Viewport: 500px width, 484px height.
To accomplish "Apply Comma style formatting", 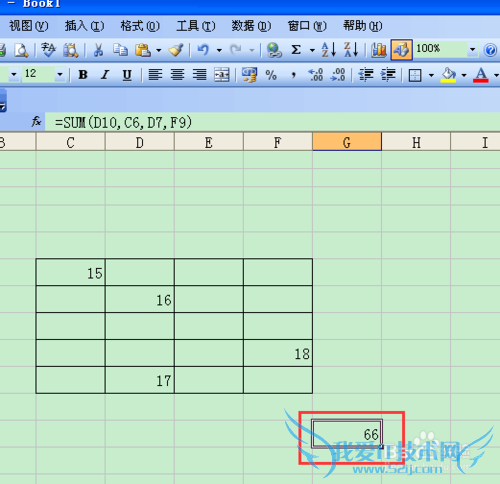I will (293, 75).
